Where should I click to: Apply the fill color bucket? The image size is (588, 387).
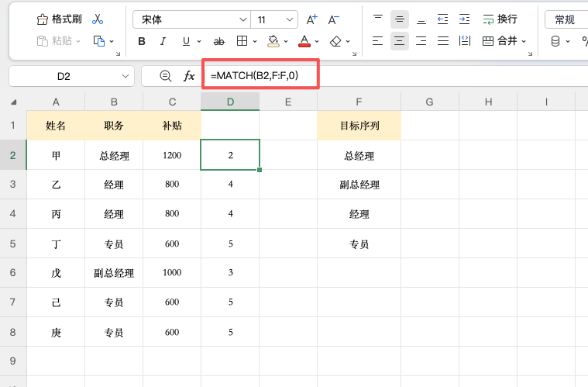273,41
